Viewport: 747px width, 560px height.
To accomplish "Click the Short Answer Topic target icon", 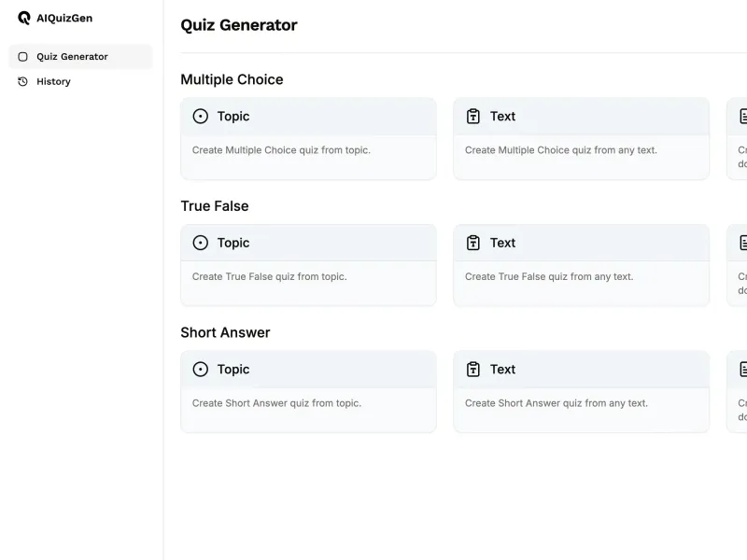I will click(200, 370).
